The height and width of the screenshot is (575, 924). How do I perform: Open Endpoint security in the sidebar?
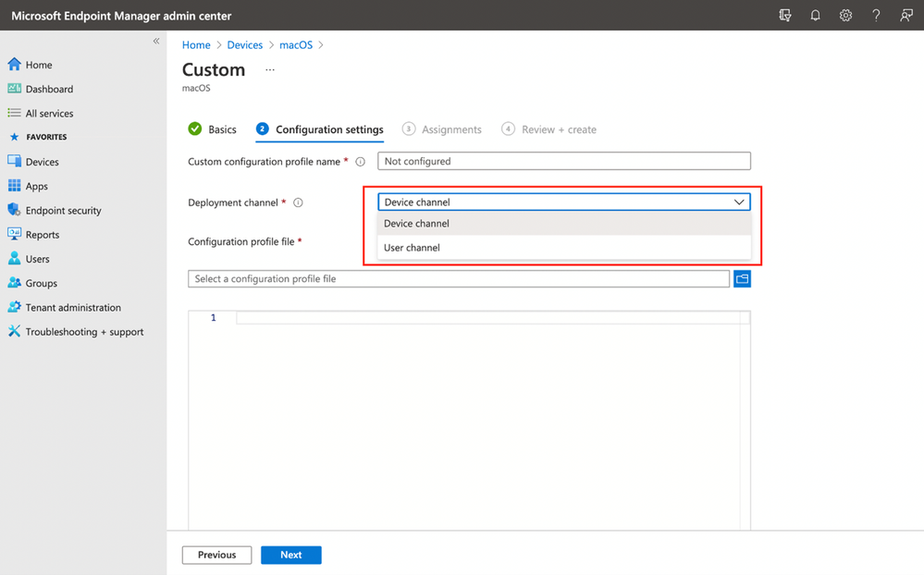63,211
